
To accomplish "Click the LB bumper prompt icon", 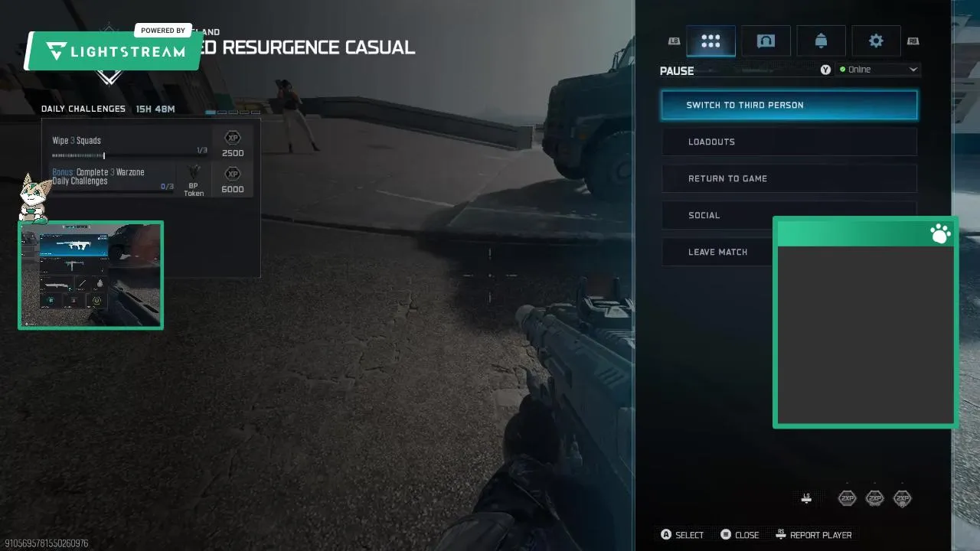I will [674, 41].
